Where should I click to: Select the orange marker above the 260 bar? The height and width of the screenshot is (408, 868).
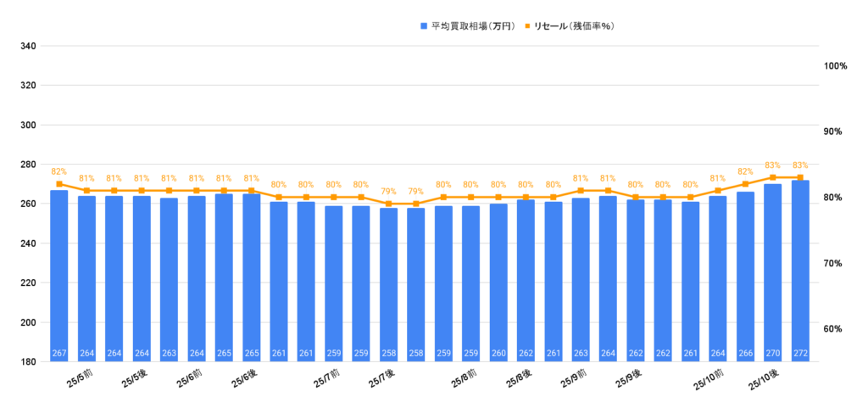click(498, 198)
